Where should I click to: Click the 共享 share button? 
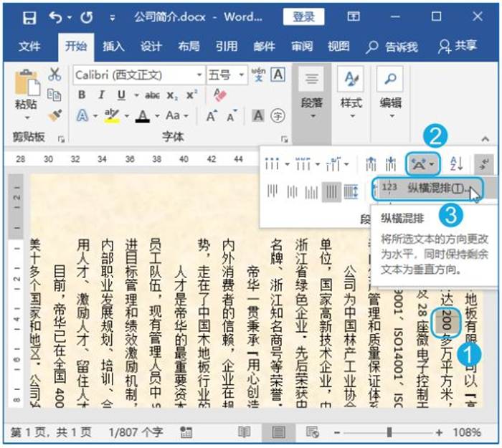(x=458, y=47)
